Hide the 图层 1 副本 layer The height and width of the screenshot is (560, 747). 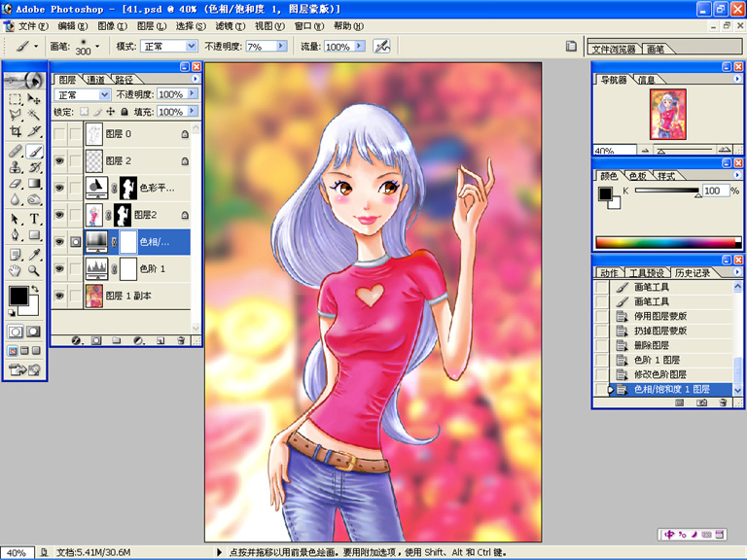tap(59, 296)
